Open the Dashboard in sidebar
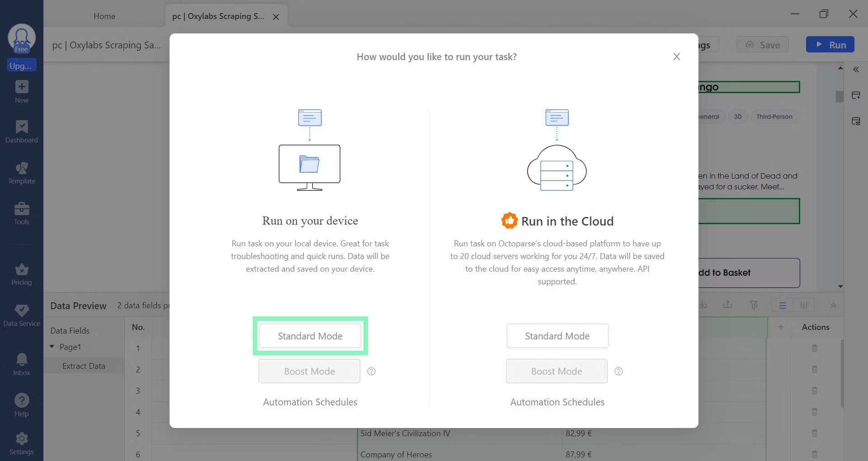The image size is (868, 461). coord(21,132)
